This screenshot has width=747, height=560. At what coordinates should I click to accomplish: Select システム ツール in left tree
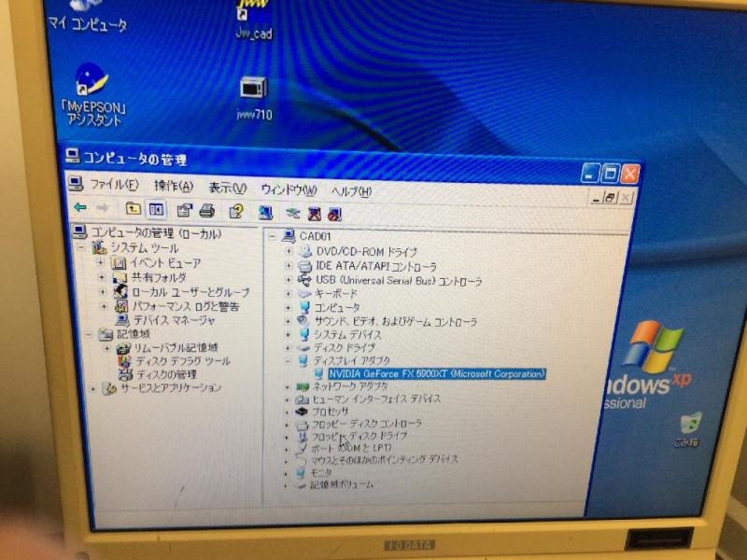(145, 248)
